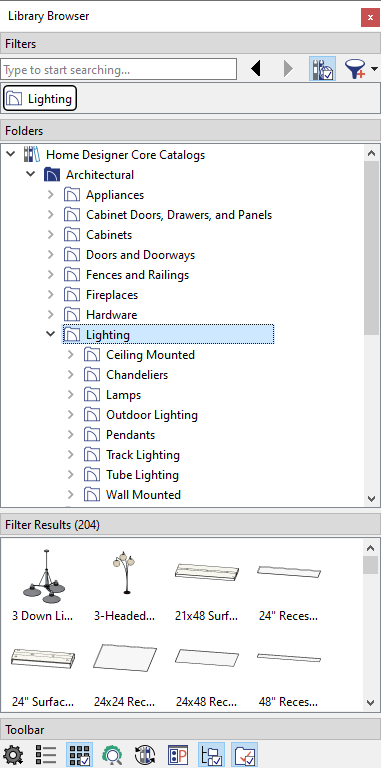
Task: Expand the Chandeliers subfolder arrow
Action: tap(71, 375)
